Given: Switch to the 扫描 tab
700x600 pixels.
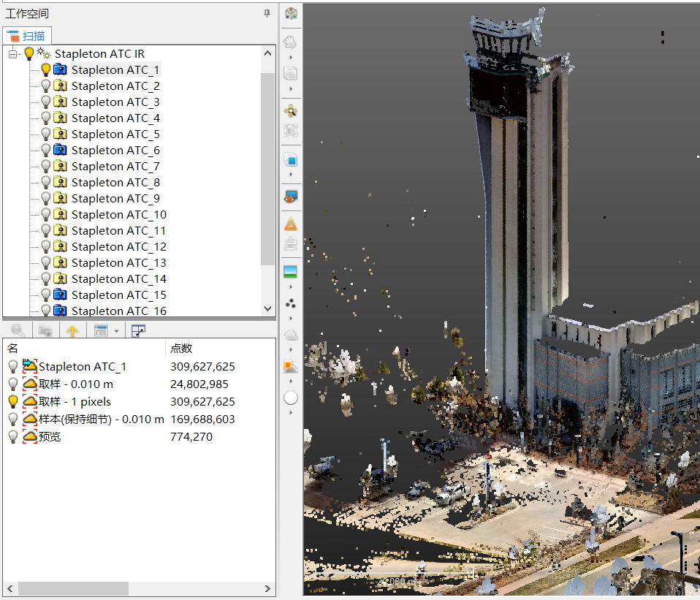Looking at the screenshot, I should pyautogui.click(x=27, y=35).
